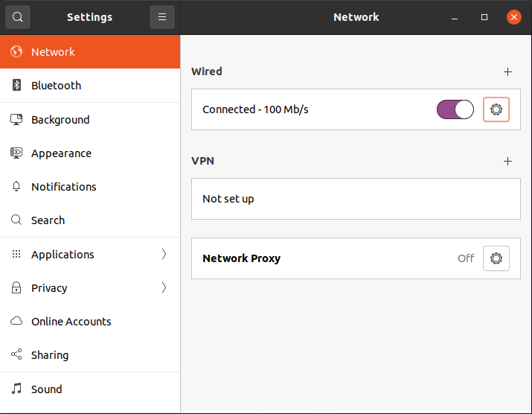Click the Network Proxy label
The width and height of the screenshot is (532, 414).
point(241,258)
